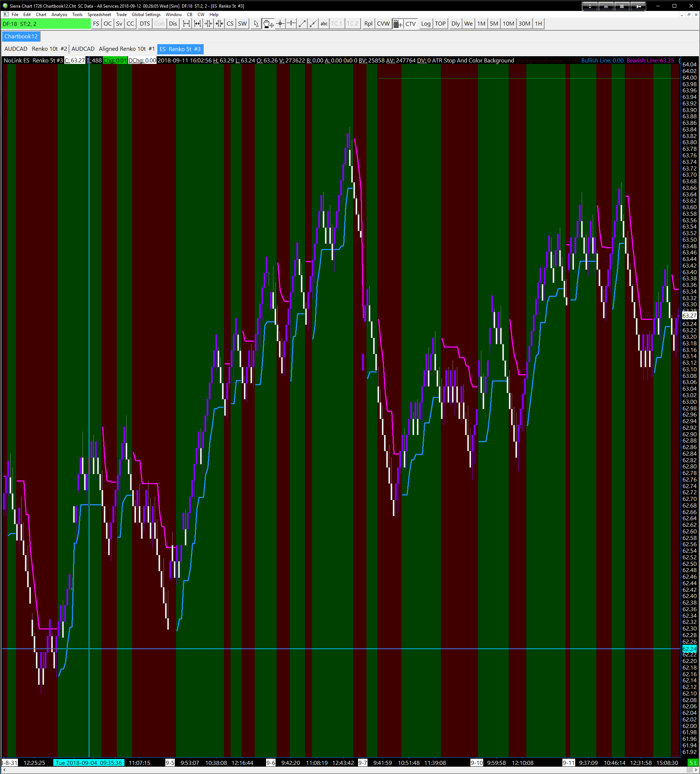Open the Trade menu
The width and height of the screenshot is (700, 774).
[121, 15]
